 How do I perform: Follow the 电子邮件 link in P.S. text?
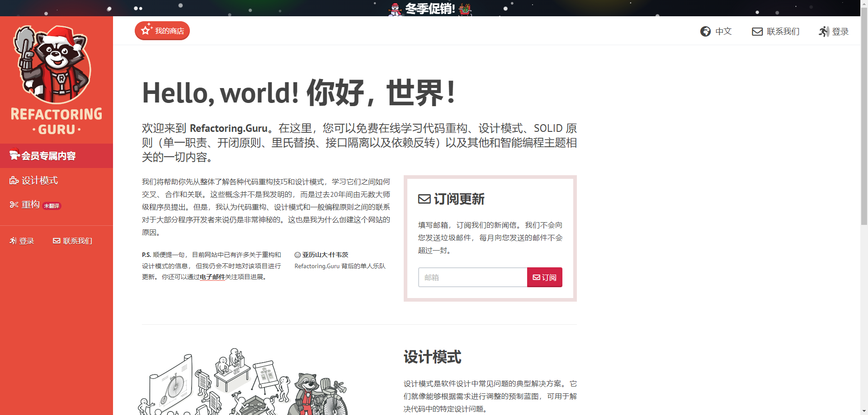(x=212, y=277)
